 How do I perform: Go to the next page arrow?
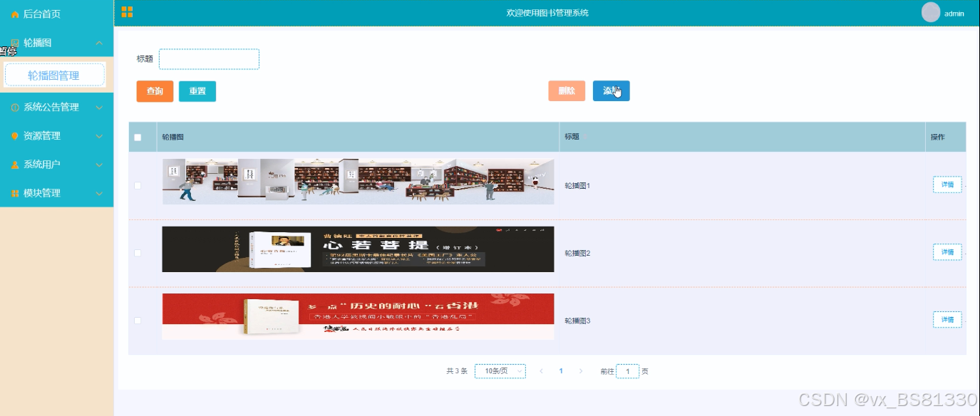point(581,371)
